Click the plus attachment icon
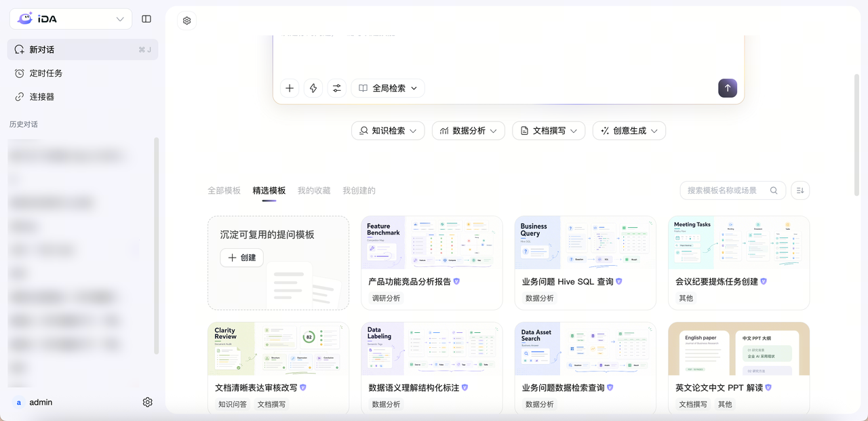This screenshot has height=421, width=868. point(290,88)
